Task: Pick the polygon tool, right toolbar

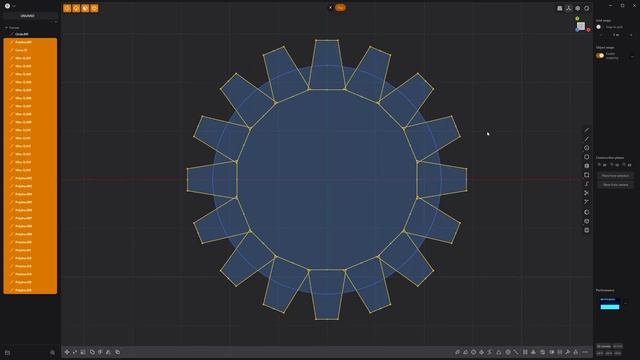Action: [587, 157]
